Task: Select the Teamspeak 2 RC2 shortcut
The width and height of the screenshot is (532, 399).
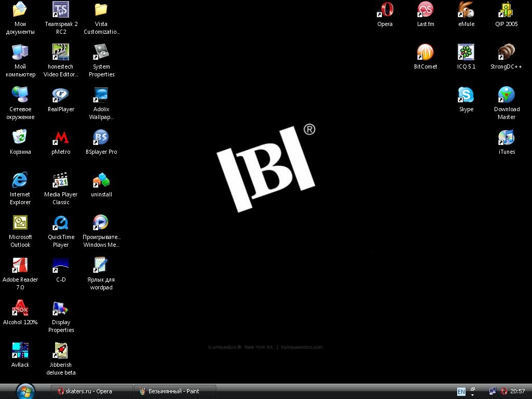Action: tap(61, 10)
